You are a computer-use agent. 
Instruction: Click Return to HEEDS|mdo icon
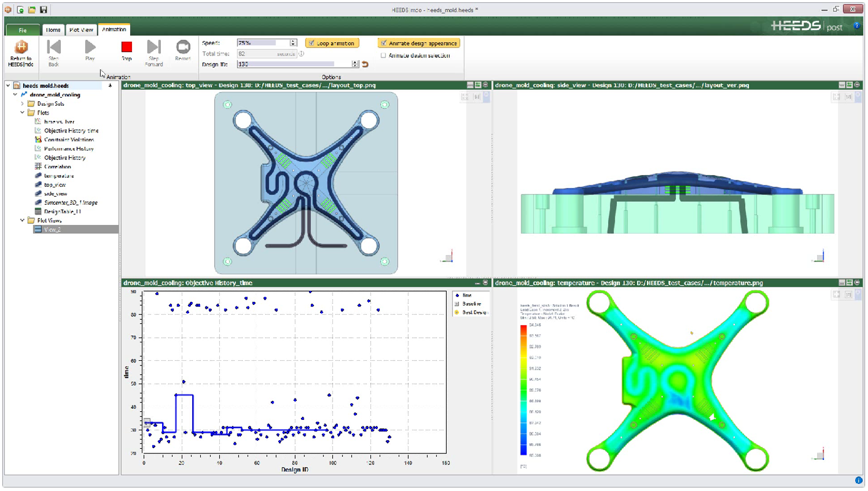pos(21,47)
